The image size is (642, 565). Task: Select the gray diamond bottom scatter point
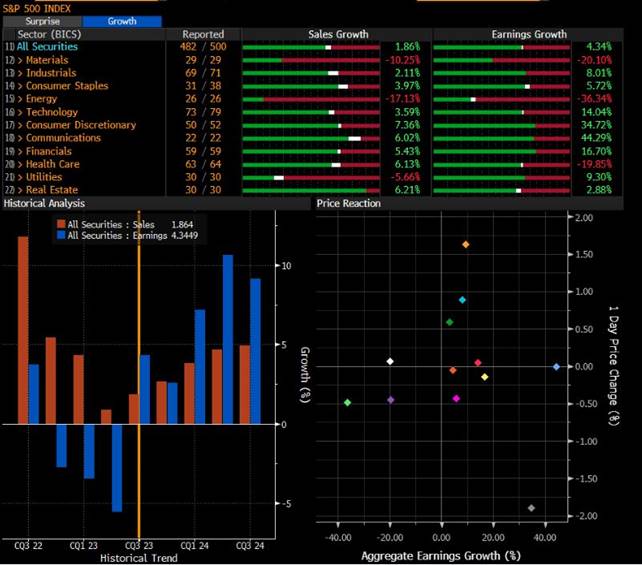point(531,508)
